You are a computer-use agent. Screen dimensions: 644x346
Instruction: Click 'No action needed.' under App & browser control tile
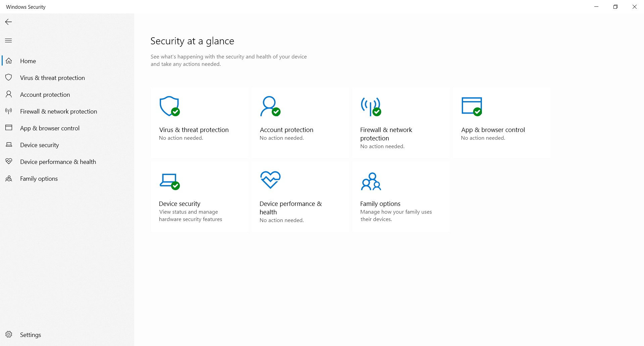coord(483,138)
